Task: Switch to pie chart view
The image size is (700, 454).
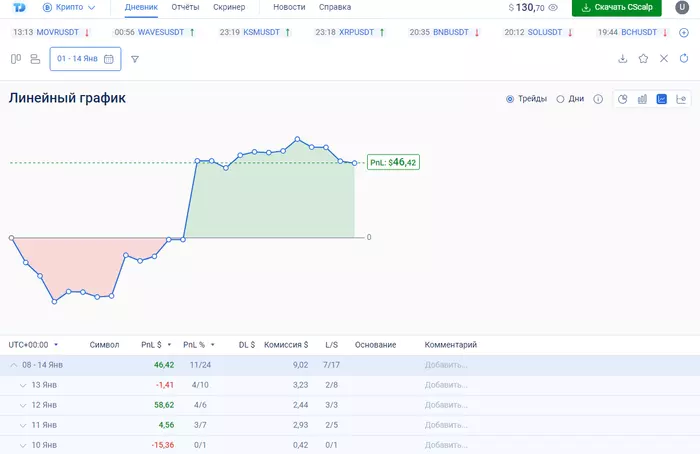Action: tap(622, 99)
